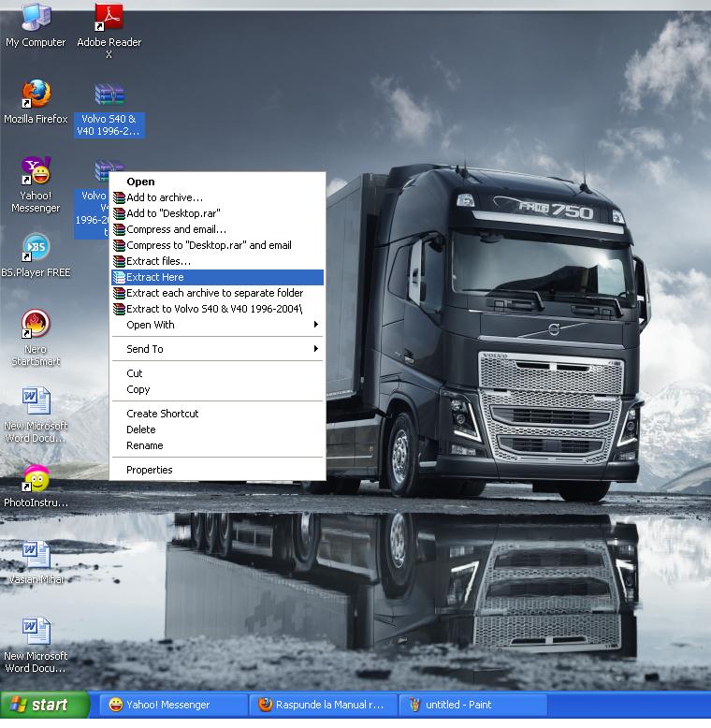Select the bottom New Microsoft Word Docu… icon
This screenshot has width=711, height=728.
point(36,645)
